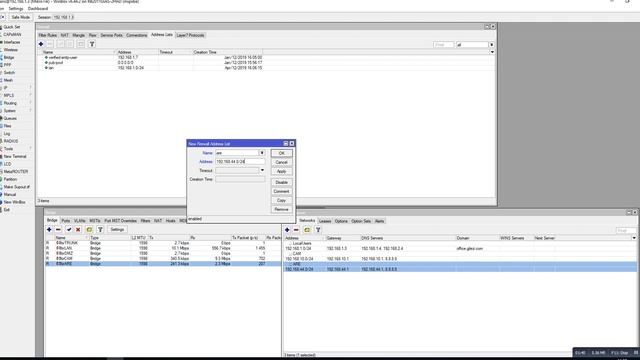
Task: Open filter funnel in DHCP Networks toolbar
Action: [x=318, y=230]
